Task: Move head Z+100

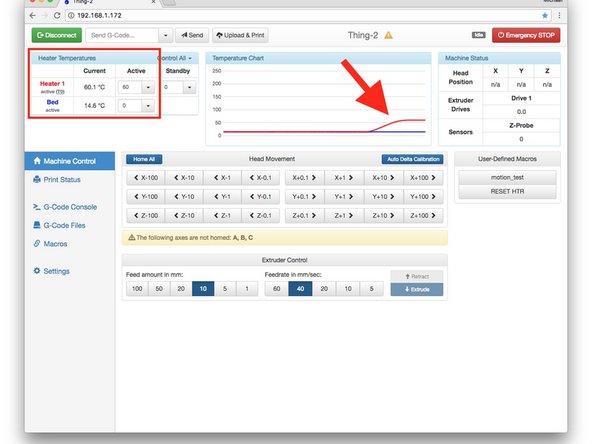Action: 423,216
